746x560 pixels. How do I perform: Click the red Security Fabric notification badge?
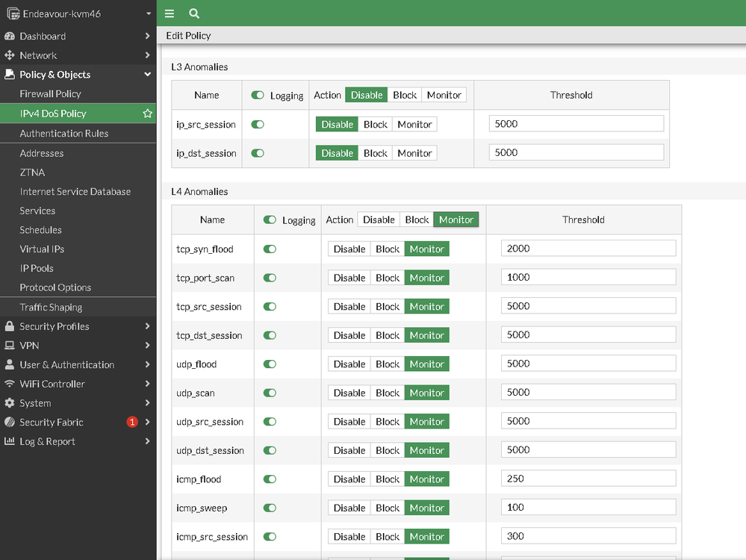pos(132,422)
